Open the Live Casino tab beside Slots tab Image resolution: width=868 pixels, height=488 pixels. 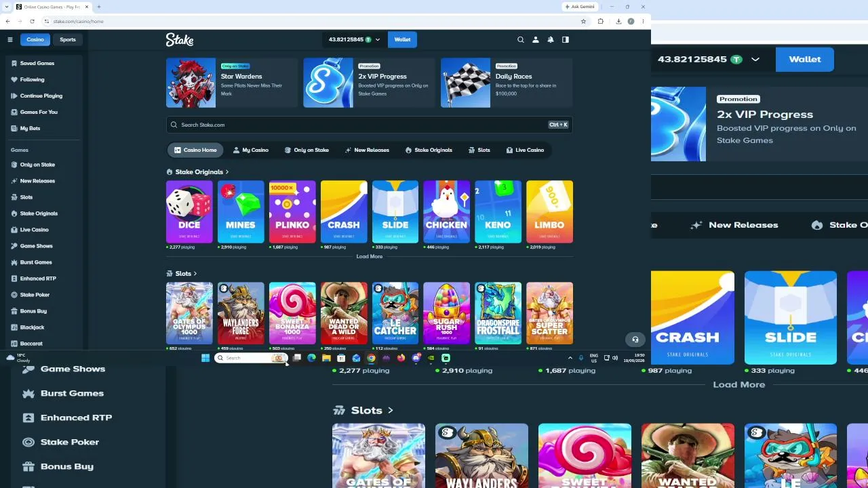[525, 150]
